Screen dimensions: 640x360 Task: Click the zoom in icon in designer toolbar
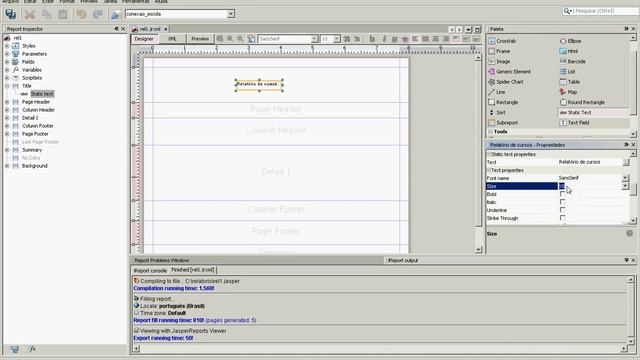[230, 39]
